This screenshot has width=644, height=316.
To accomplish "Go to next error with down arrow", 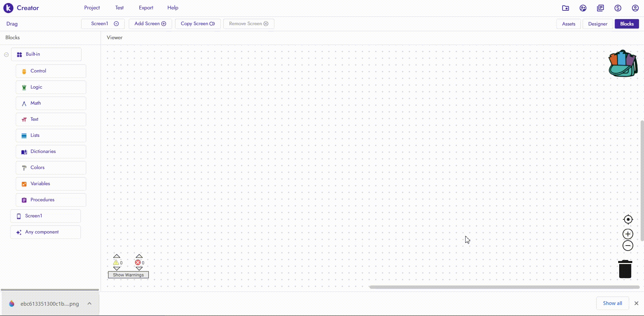I will 139,268.
